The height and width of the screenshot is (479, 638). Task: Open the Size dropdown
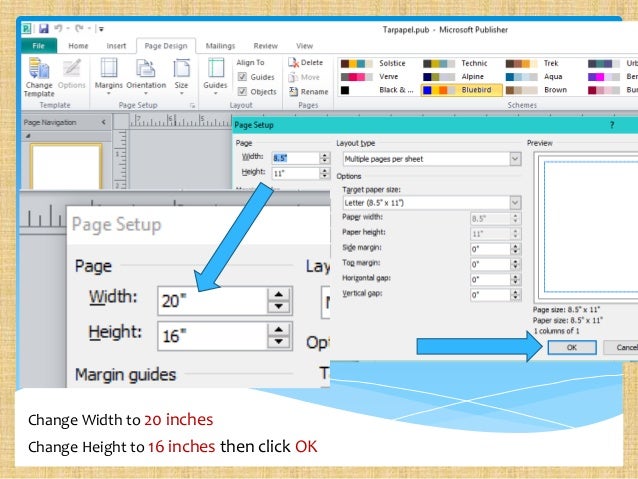click(x=181, y=77)
